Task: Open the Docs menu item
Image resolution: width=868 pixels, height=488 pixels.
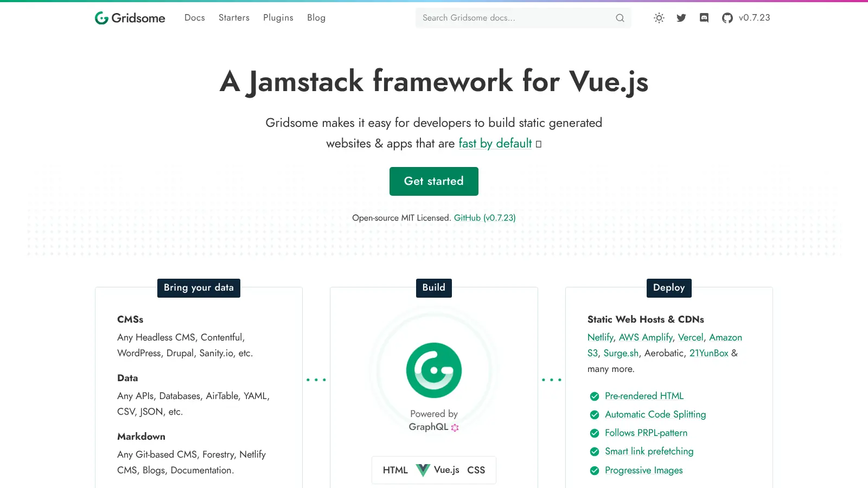Action: [195, 18]
